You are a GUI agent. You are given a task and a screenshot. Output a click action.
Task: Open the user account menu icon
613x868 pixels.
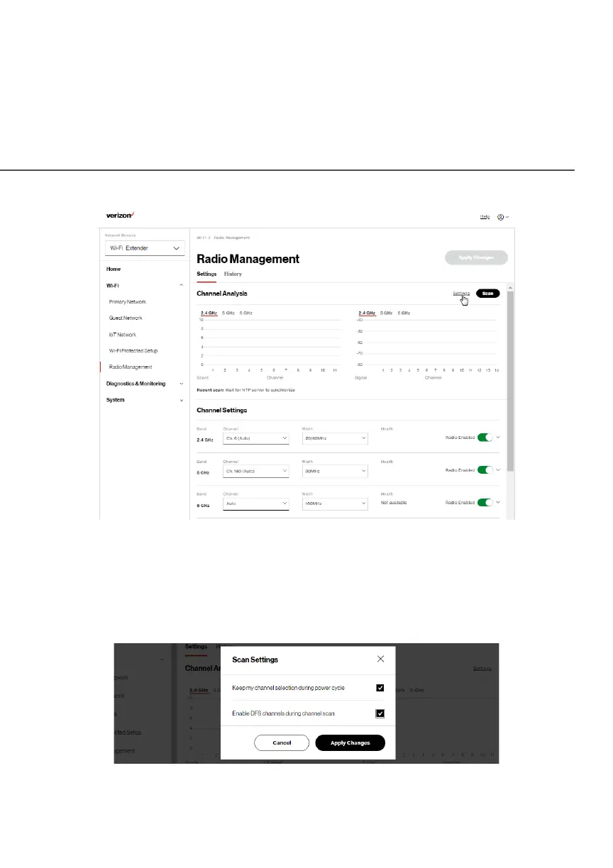pos(503,216)
